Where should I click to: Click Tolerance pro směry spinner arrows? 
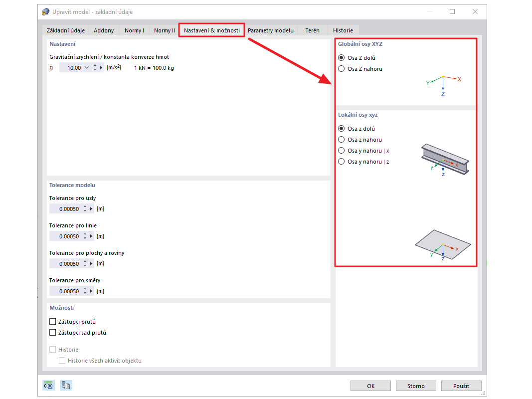pyautogui.click(x=85, y=291)
